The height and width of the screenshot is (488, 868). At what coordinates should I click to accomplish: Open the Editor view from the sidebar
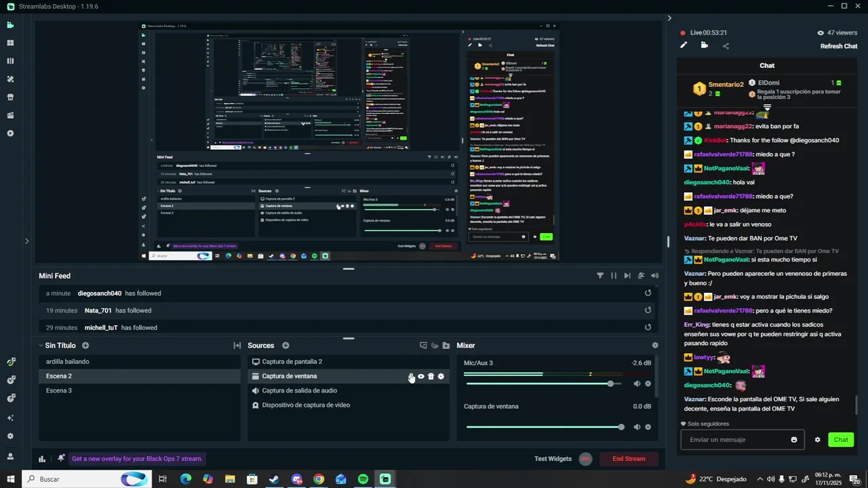pyautogui.click(x=10, y=25)
